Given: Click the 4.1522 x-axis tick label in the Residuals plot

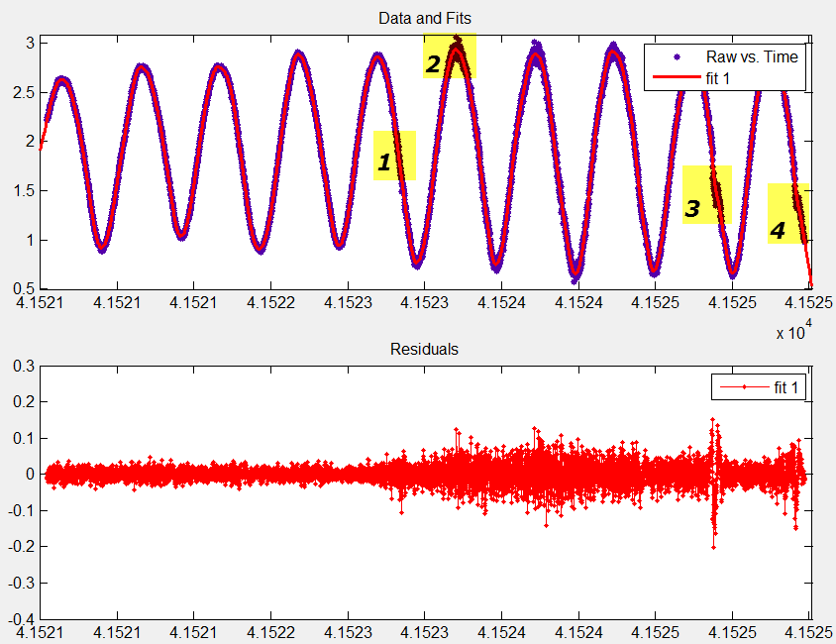Looking at the screenshot, I should (269, 629).
